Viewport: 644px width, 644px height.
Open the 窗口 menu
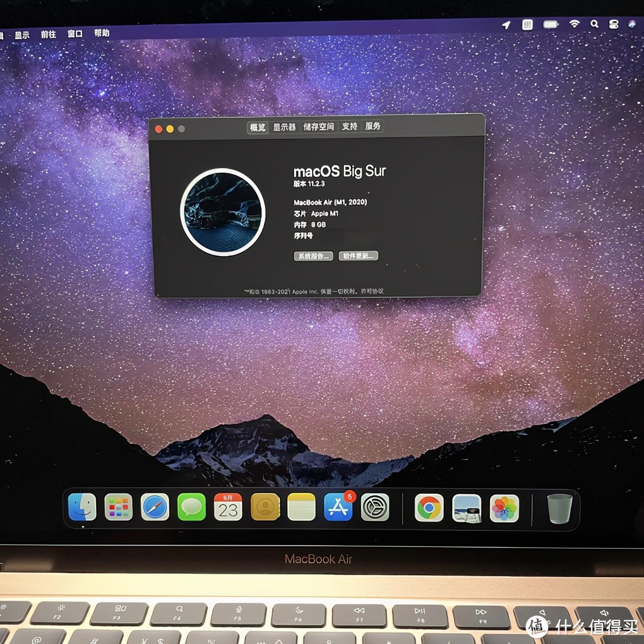75,34
